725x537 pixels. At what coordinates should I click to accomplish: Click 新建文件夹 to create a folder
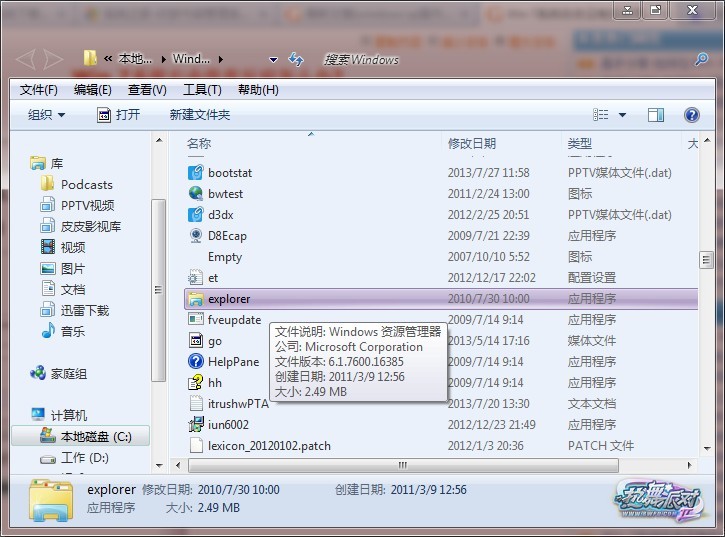click(200, 115)
